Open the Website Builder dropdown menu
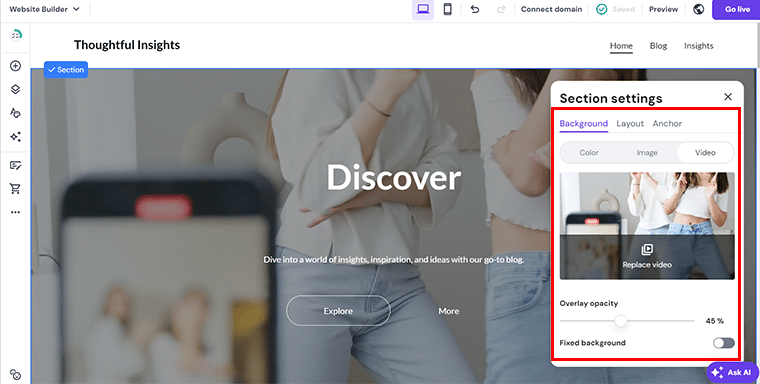 point(44,9)
